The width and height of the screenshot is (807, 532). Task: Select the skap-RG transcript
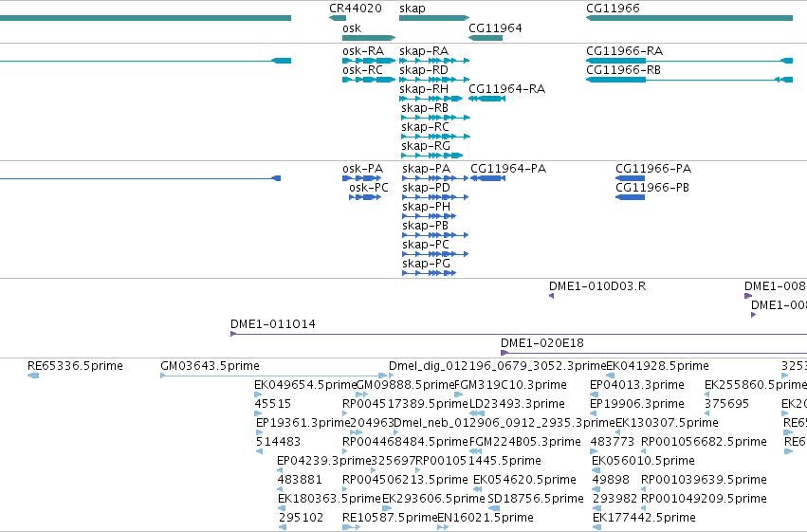[431, 156]
